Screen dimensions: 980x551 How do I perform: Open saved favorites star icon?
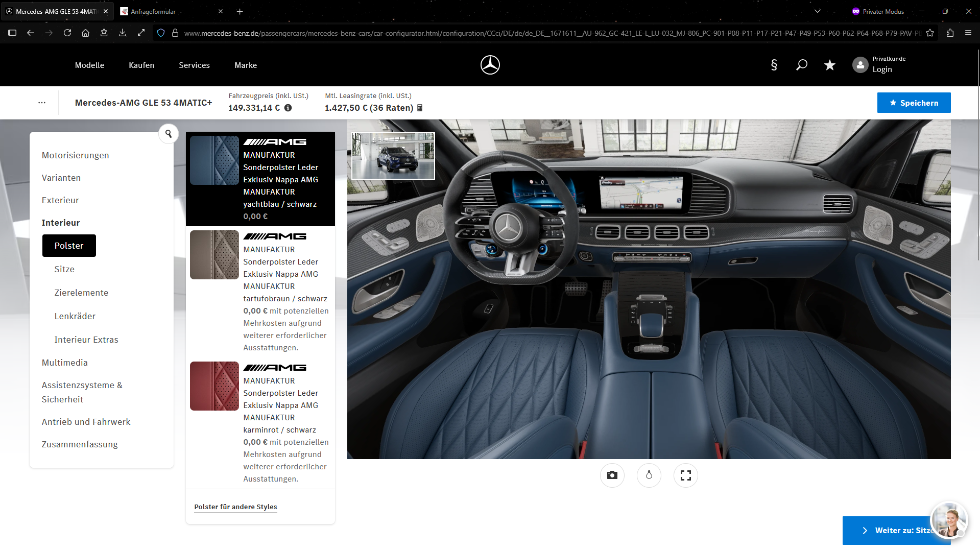pyautogui.click(x=829, y=65)
